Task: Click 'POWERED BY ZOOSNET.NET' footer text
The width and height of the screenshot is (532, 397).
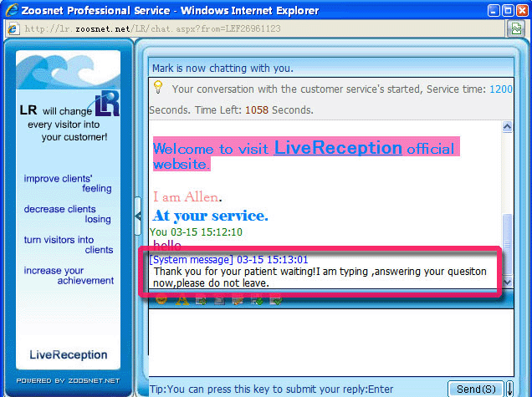Action: (68, 381)
